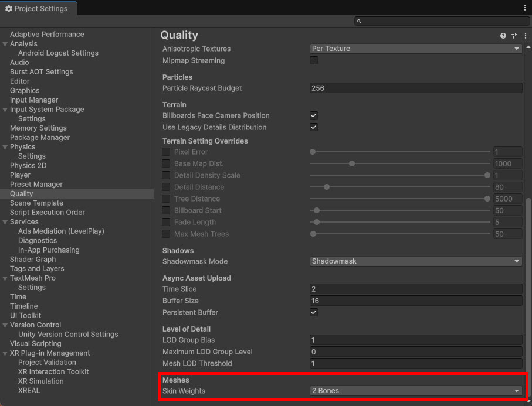532x406 pixels.
Task: Open the XREAL settings entry
Action: (29, 390)
